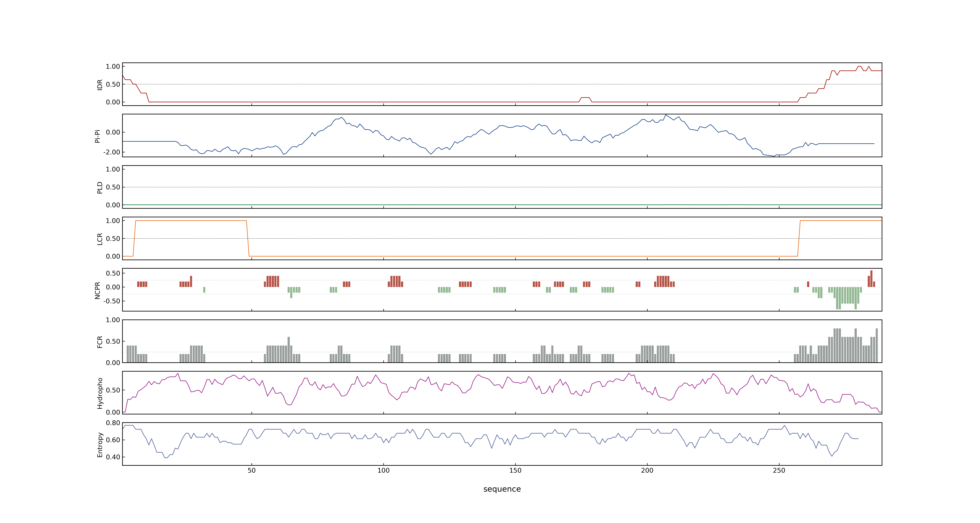
Task: Click the "LCR" y-axis label
Action: (100, 239)
